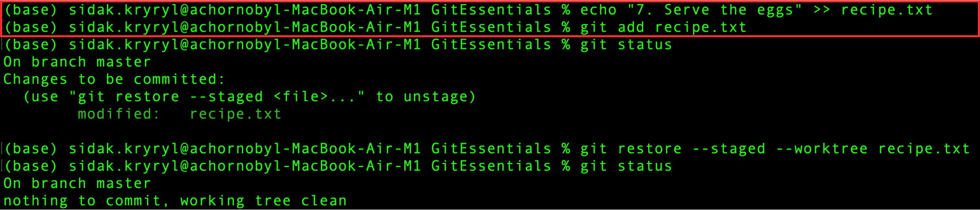Click "recipe.txt" at end of restore command
The width and height of the screenshot is (980, 210).
coord(923,149)
